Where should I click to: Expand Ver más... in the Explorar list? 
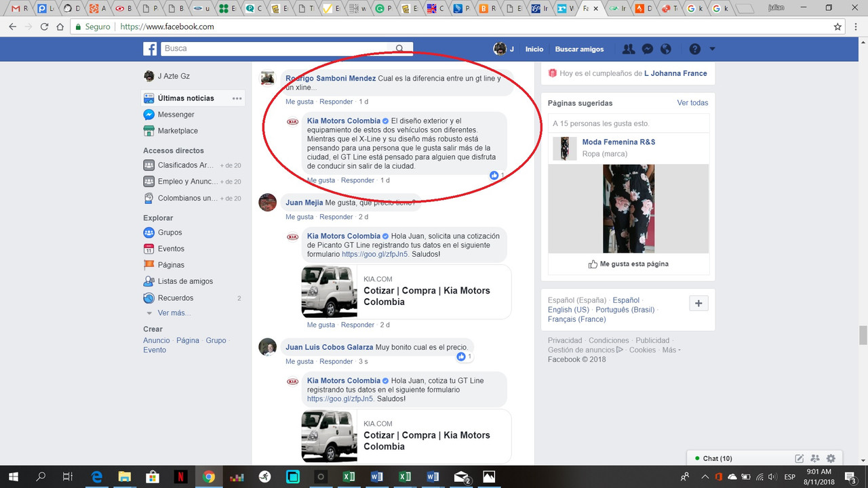174,313
